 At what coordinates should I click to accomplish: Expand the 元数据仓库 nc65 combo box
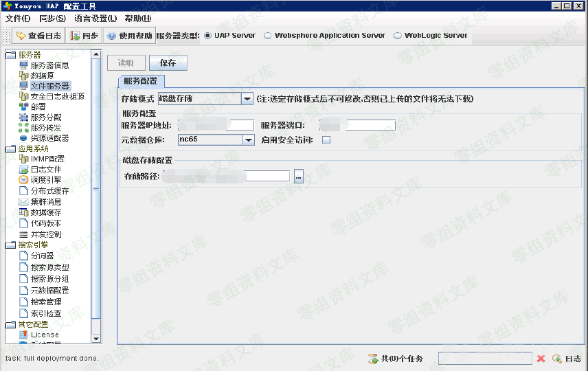point(248,140)
